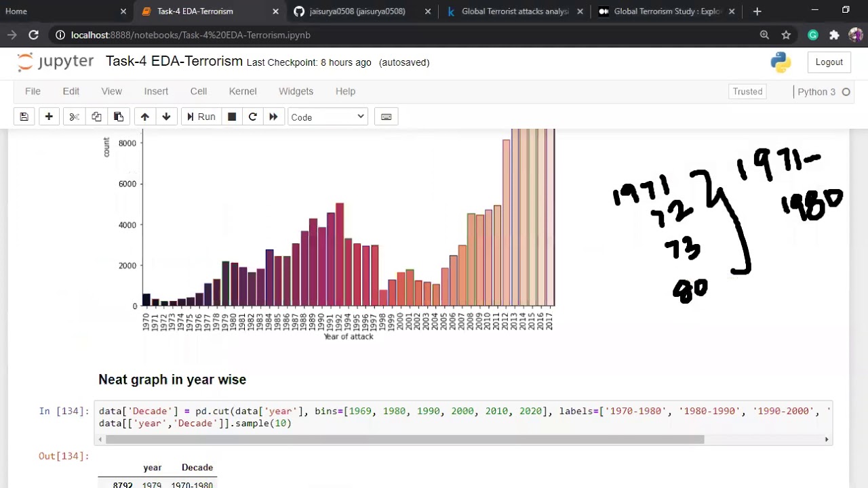Screen dimensions: 868x488
Task: Click inside the pd.cut code line
Action: (465, 411)
